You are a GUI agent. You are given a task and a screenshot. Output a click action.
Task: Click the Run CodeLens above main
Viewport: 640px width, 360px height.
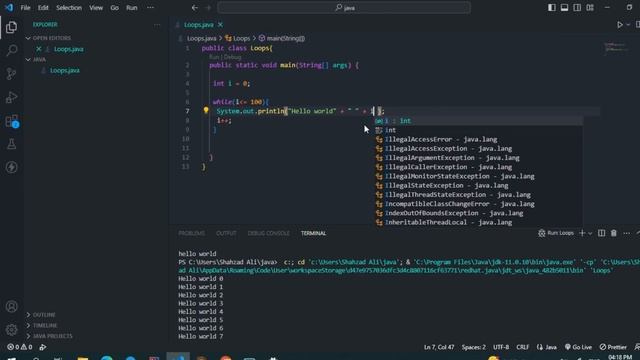pos(214,57)
